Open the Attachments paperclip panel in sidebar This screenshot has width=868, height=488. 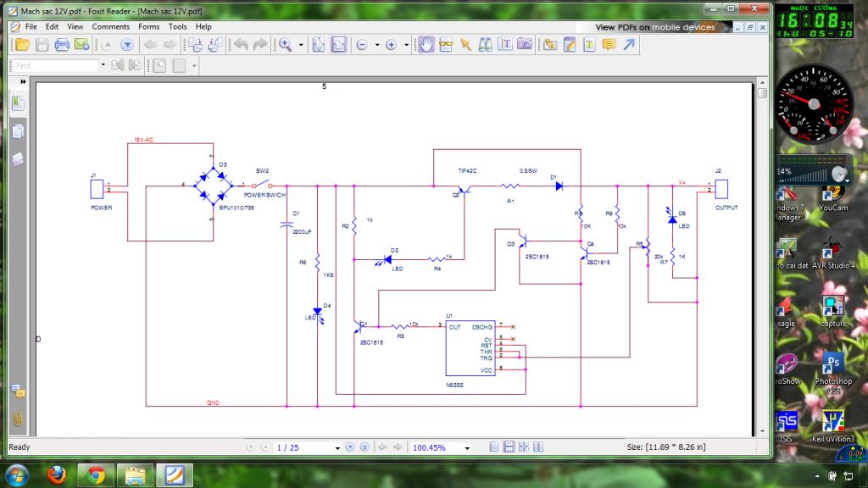pos(17,418)
